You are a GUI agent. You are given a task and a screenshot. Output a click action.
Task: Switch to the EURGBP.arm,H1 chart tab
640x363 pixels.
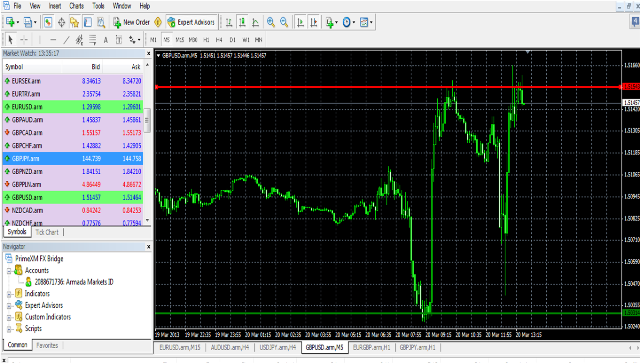[x=371, y=347]
